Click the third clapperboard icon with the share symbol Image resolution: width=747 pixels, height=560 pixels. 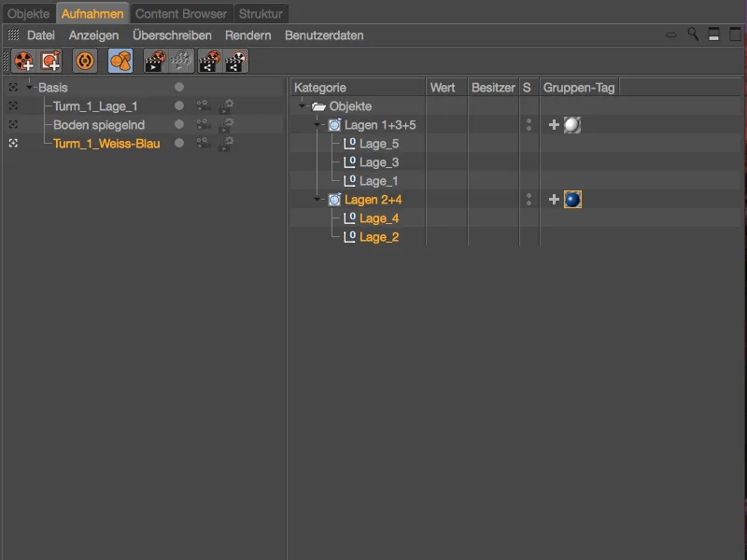pos(209,61)
